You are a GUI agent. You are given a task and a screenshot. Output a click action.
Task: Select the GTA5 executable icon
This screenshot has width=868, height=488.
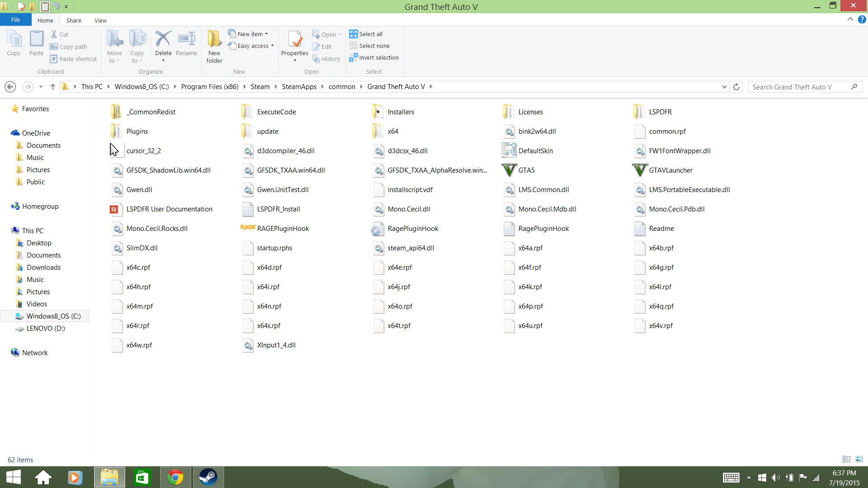click(x=509, y=170)
